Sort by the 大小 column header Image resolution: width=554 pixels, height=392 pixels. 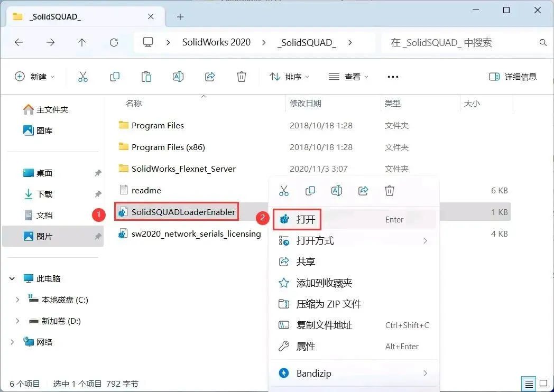472,103
